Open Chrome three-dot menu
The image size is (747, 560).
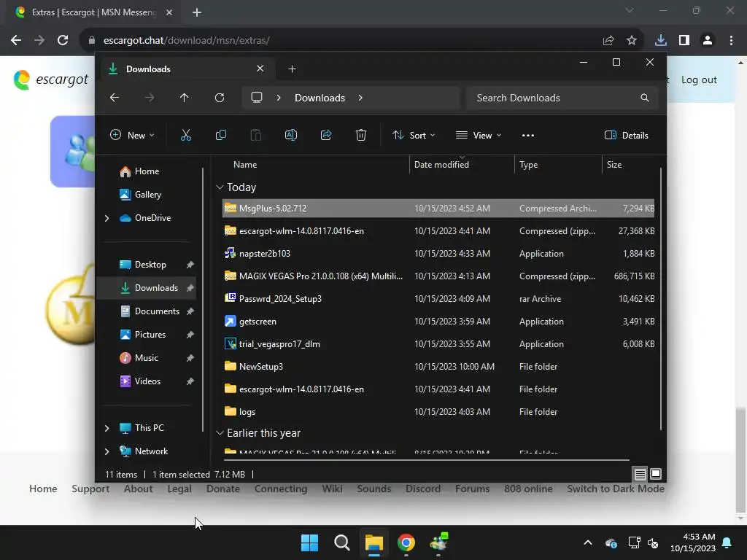(731, 41)
